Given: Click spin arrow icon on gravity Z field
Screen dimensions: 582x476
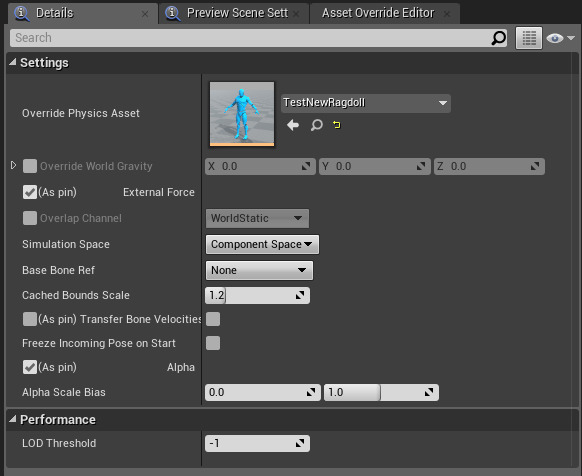Looking at the screenshot, I should [535, 166].
